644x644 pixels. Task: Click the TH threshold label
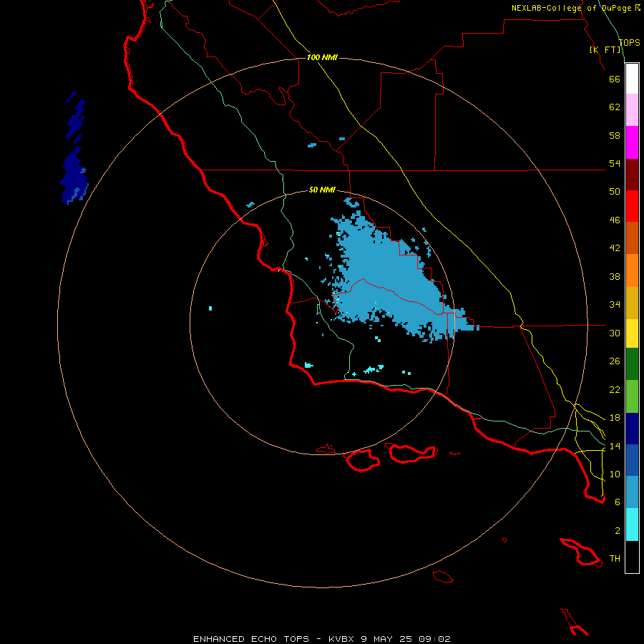pos(615,559)
